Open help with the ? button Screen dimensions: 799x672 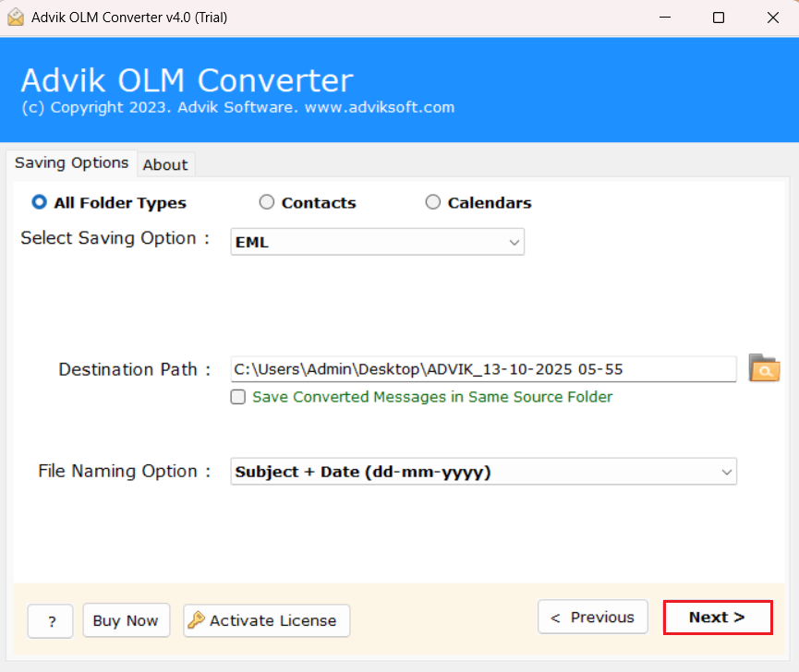51,621
